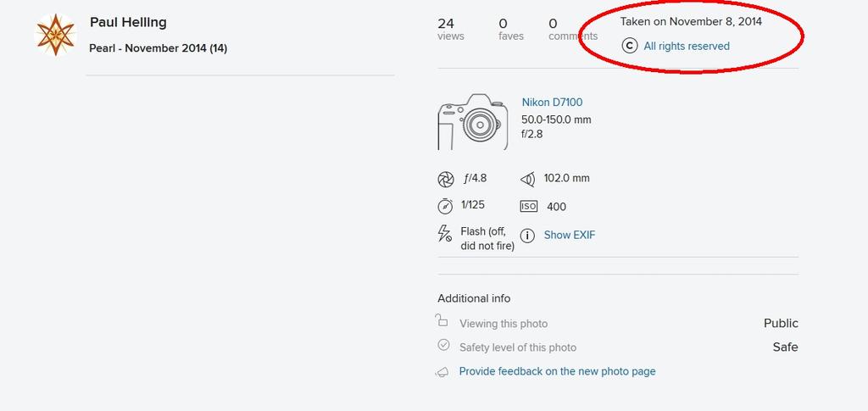The image size is (868, 411).
Task: Click the info icon next to Show EXIF
Action: (x=527, y=236)
